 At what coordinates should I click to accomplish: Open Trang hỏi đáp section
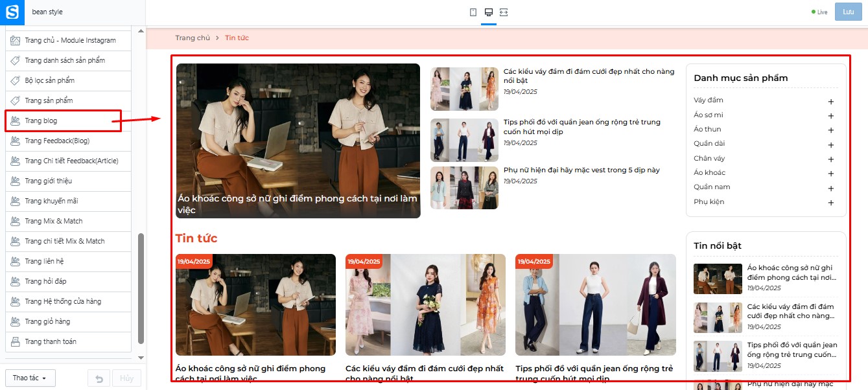68,281
